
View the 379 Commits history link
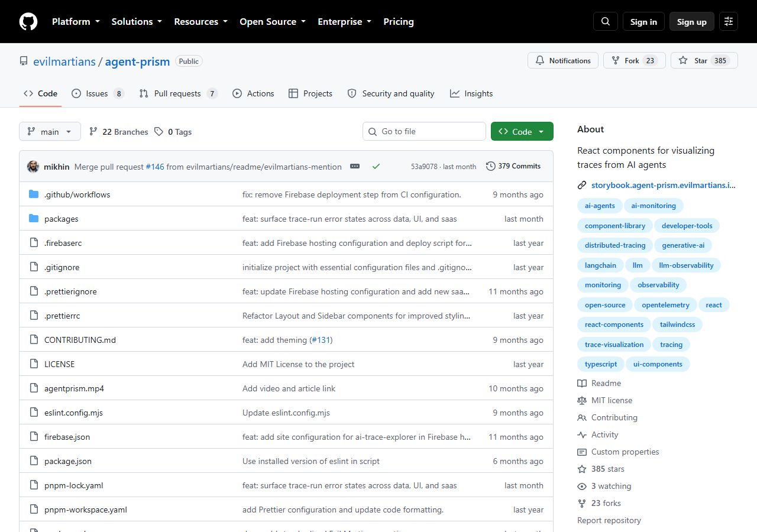(513, 166)
